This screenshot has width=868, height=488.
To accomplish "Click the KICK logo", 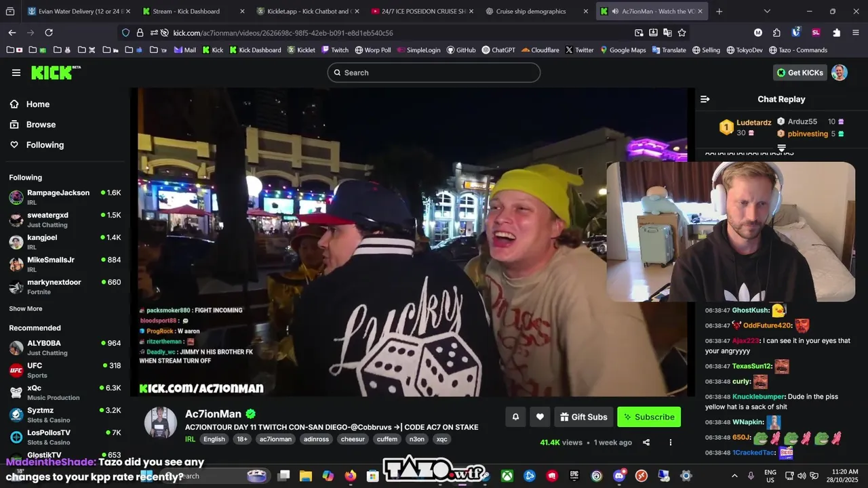I will point(56,73).
